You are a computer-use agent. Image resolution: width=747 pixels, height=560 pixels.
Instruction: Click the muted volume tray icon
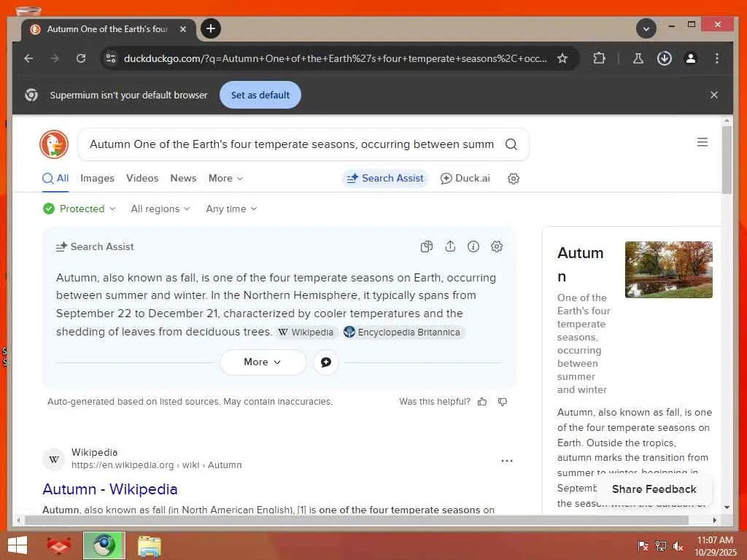678,546
